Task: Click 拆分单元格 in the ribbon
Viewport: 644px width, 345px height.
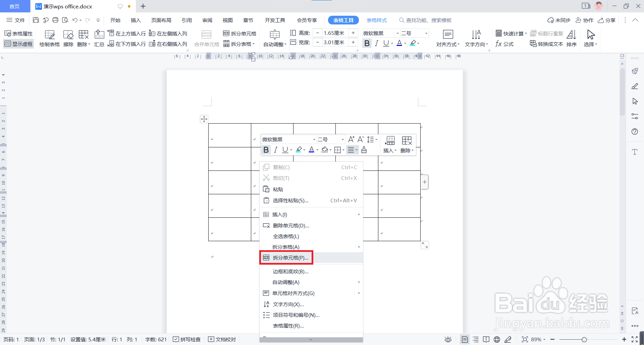Action: [x=239, y=33]
